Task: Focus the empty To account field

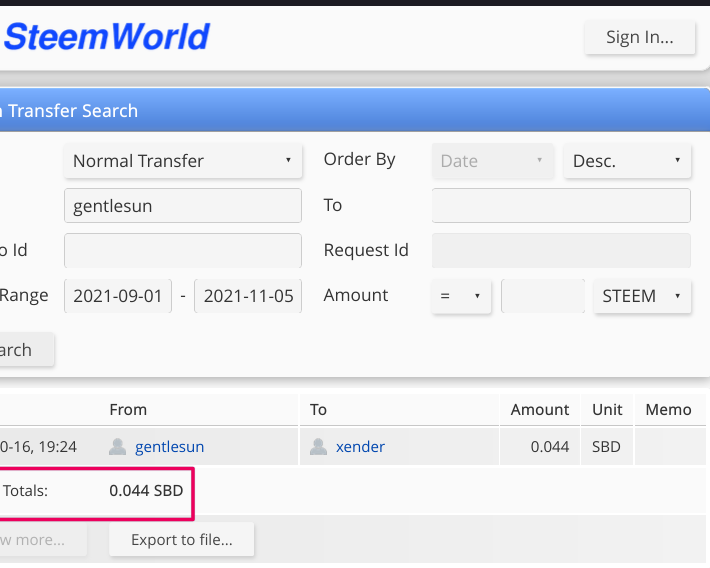Action: click(561, 206)
